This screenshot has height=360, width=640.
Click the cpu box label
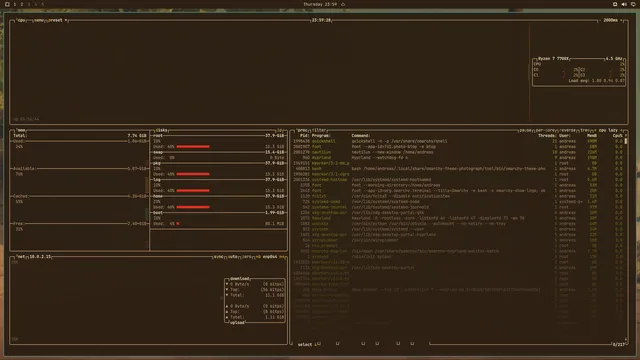click(x=21, y=20)
